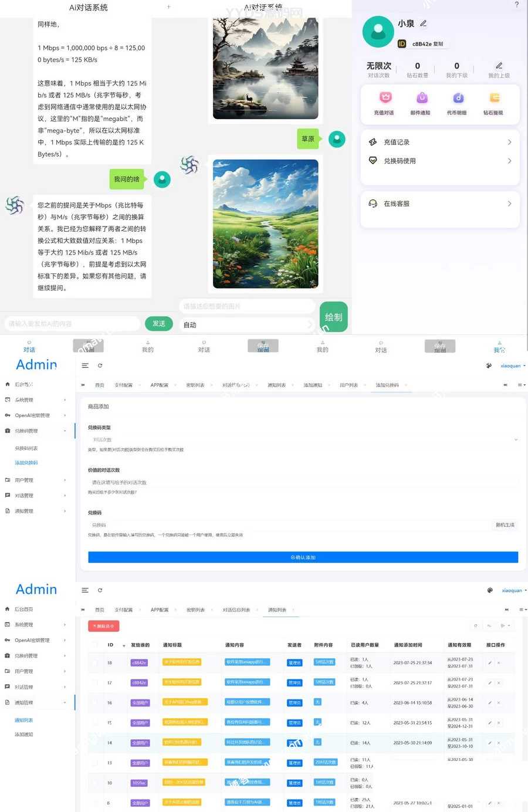
Task: Open the generated grassland river image
Action: tap(265, 224)
